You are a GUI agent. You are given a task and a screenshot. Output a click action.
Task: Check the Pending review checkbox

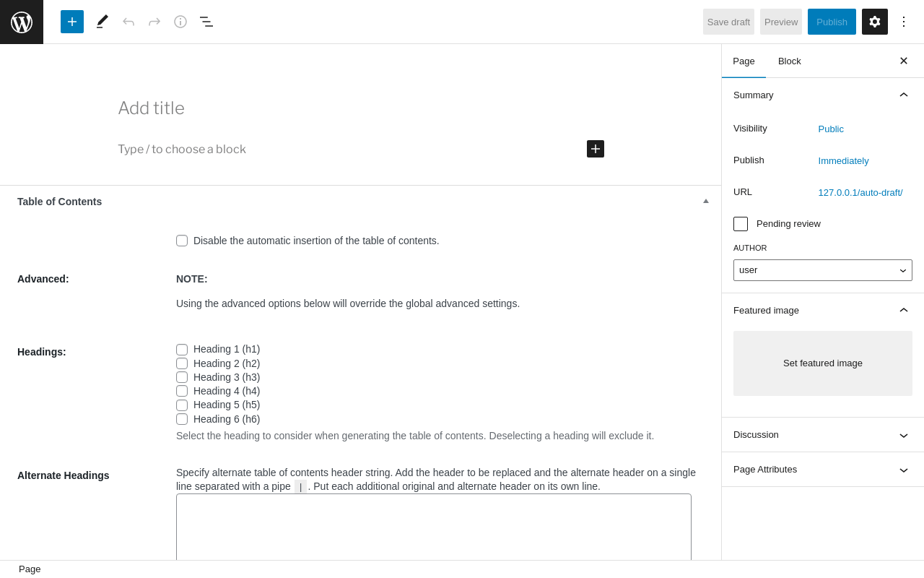tap(741, 224)
